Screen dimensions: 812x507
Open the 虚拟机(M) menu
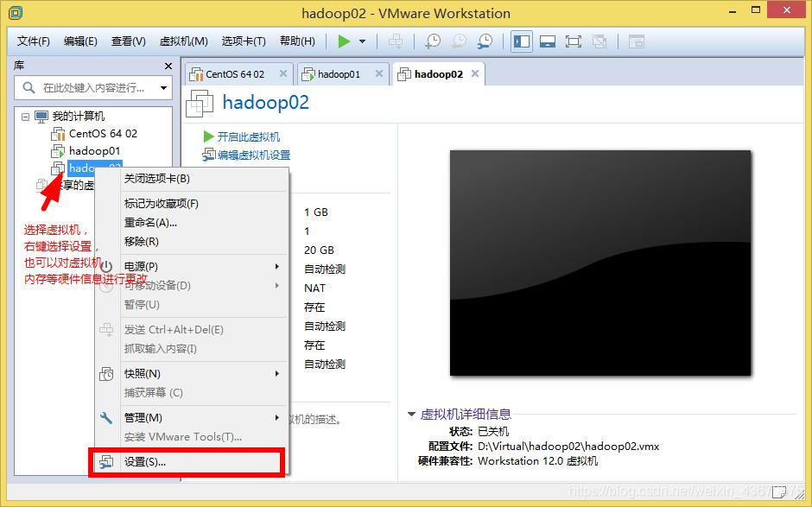(183, 41)
